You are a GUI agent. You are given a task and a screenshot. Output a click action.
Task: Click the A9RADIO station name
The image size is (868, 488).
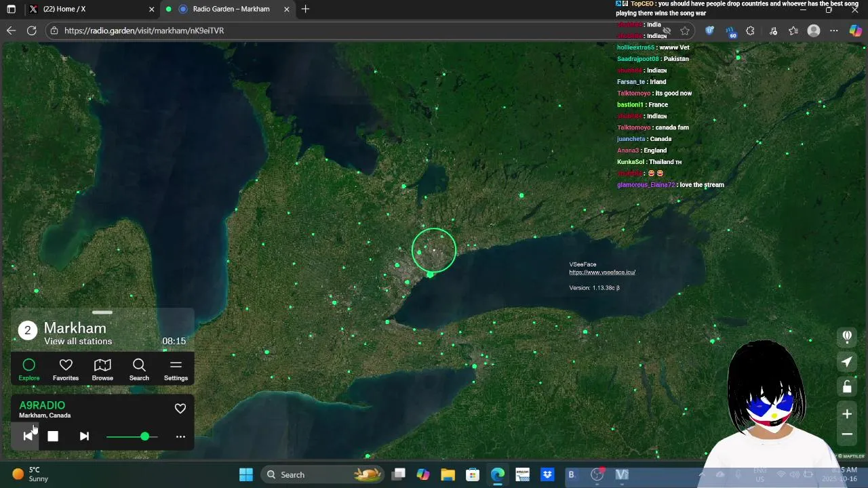click(x=42, y=405)
